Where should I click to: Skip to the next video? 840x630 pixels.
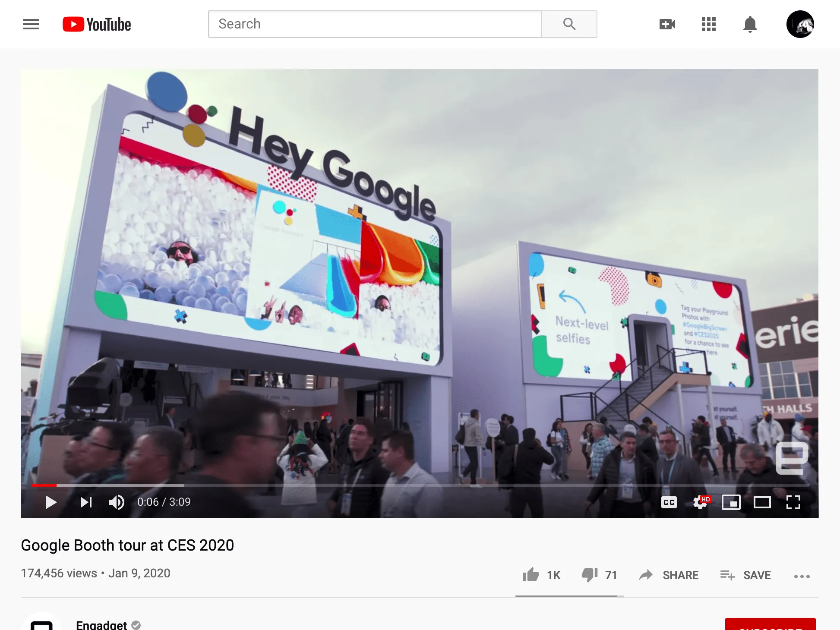coord(86,502)
